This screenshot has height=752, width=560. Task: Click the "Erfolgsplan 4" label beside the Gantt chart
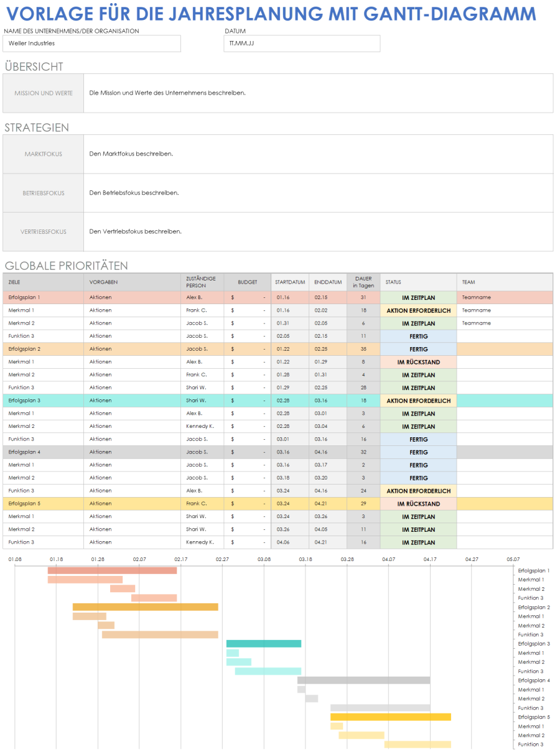534,680
